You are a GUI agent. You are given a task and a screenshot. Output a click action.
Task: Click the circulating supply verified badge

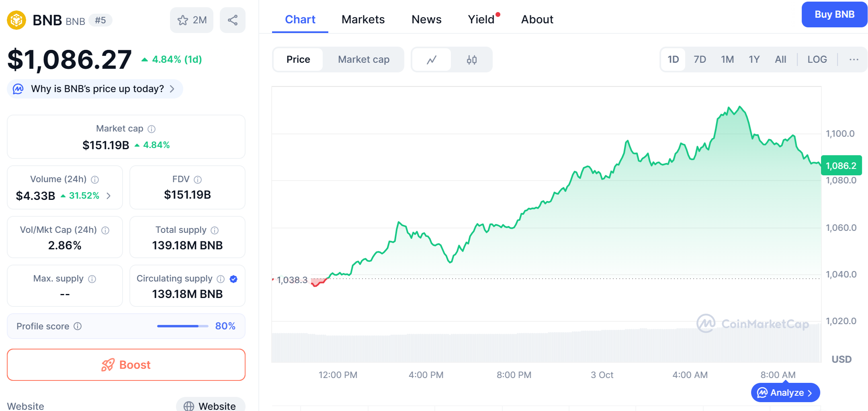pyautogui.click(x=233, y=279)
